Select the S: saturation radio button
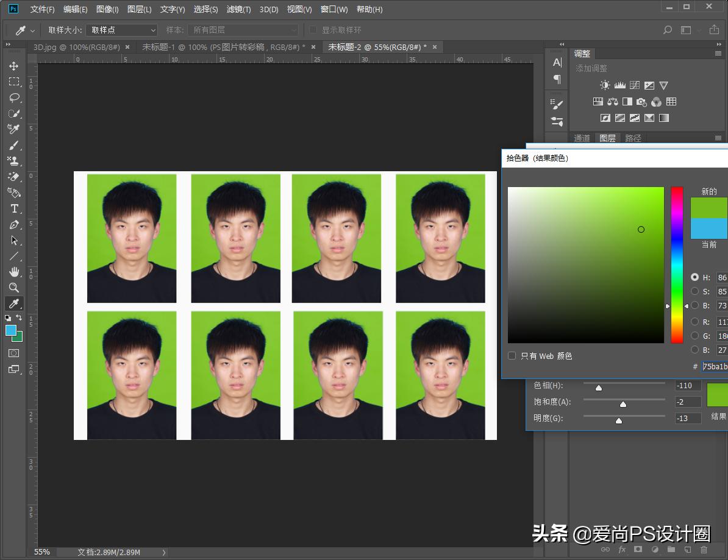Image resolution: width=728 pixels, height=560 pixels. tap(694, 291)
